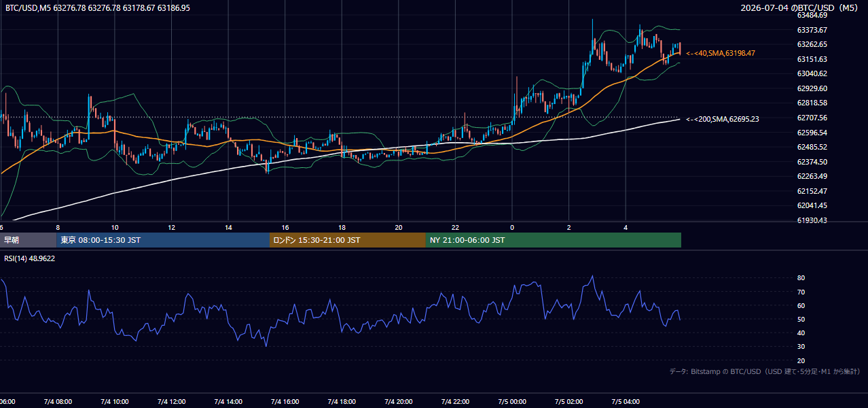
Task: Click the 7/4 16:00 time axis label
Action: click(285, 402)
